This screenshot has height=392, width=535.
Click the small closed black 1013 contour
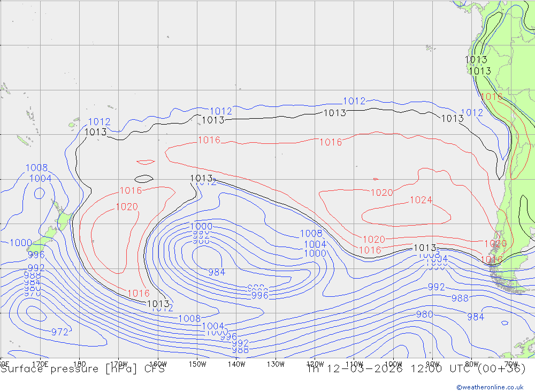click(144, 179)
